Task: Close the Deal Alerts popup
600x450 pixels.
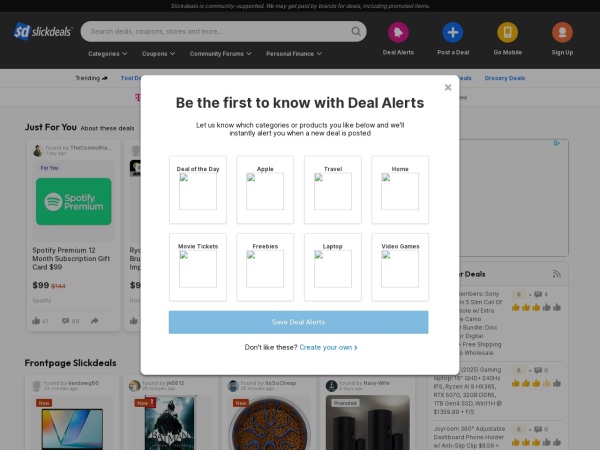Action: pyautogui.click(x=448, y=87)
